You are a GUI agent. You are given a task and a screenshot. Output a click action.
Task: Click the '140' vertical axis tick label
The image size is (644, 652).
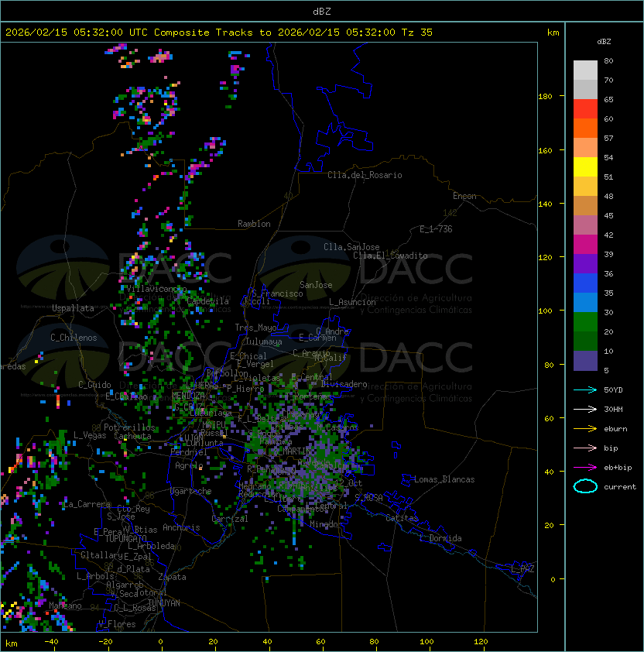pyautogui.click(x=545, y=204)
